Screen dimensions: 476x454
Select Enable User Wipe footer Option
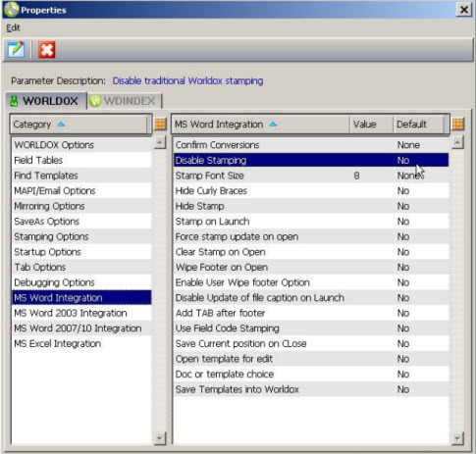[x=311, y=282]
